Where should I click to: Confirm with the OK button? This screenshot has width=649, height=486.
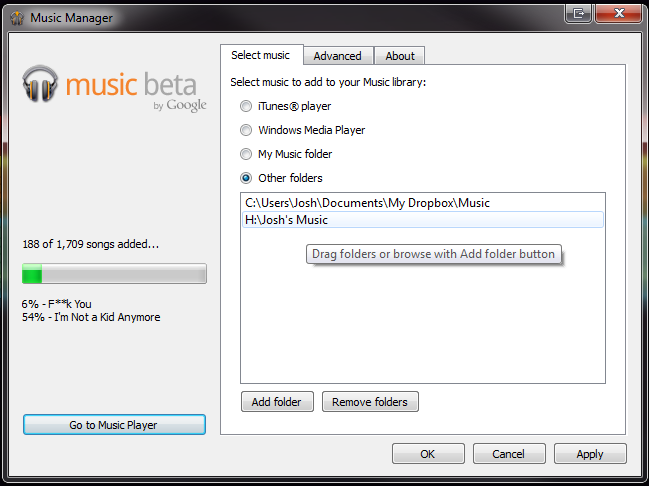click(428, 454)
